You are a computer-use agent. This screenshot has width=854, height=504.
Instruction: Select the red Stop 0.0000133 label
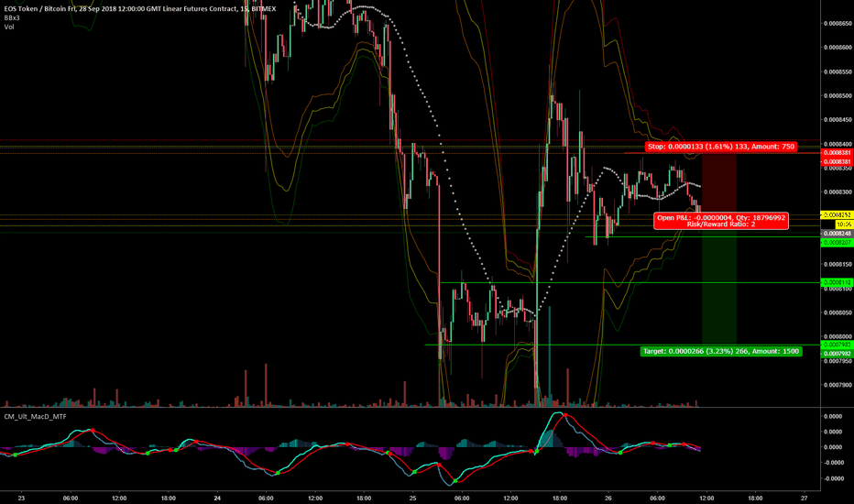pos(721,147)
